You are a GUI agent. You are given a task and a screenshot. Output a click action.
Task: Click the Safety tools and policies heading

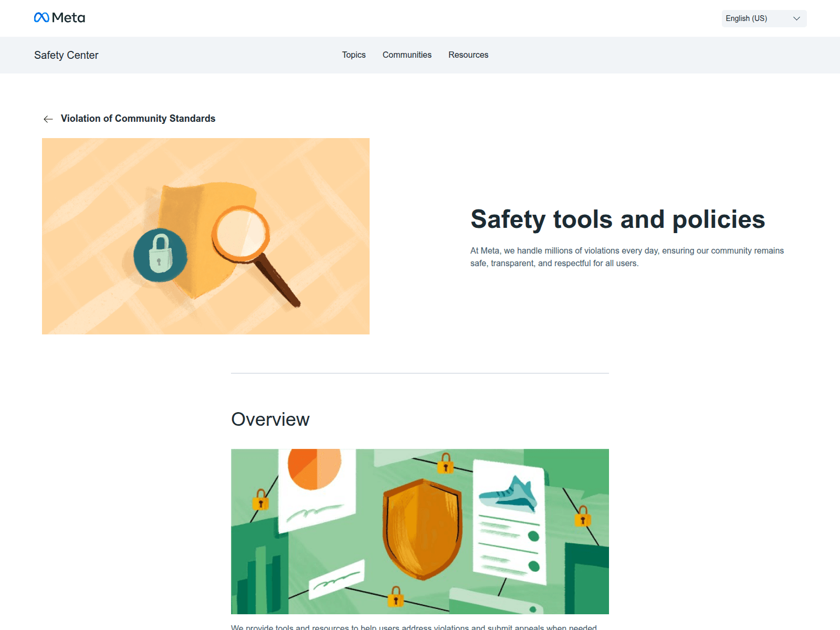click(618, 219)
